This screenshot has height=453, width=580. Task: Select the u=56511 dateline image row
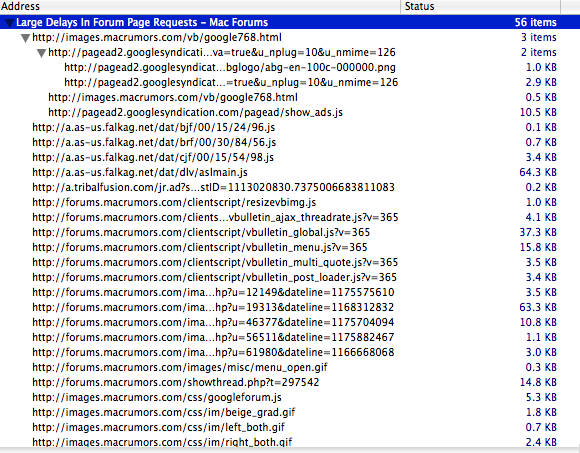[x=290, y=337]
